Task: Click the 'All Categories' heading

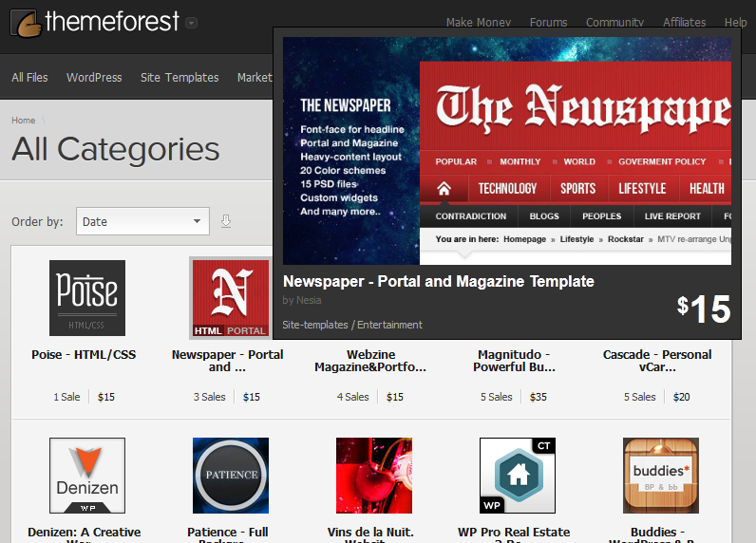Action: pyautogui.click(x=116, y=149)
